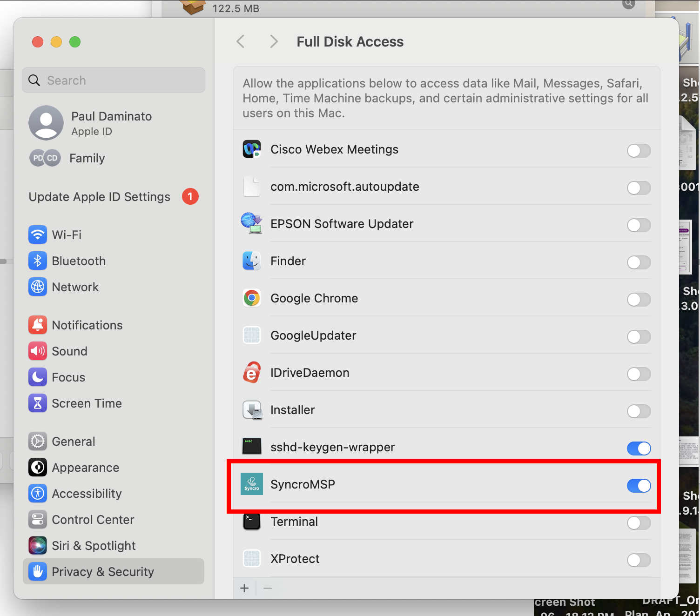Toggle the IDriveDaemon switch

pos(639,374)
